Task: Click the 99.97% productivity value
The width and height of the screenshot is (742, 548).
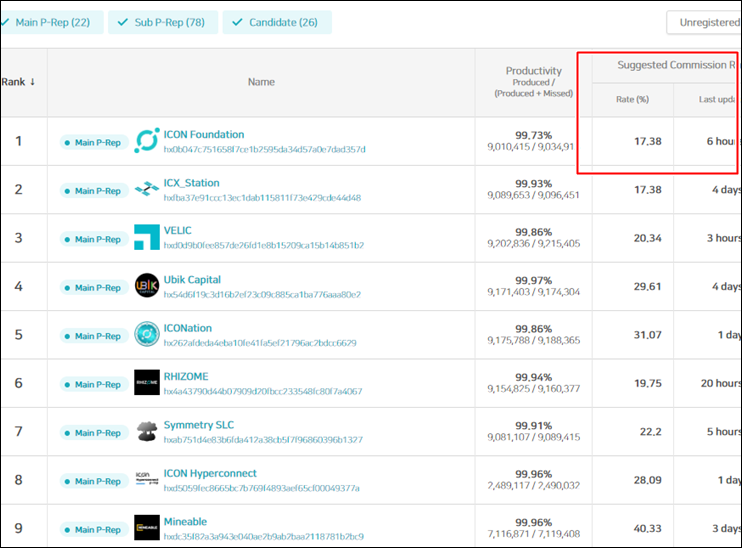Action: [x=534, y=281]
